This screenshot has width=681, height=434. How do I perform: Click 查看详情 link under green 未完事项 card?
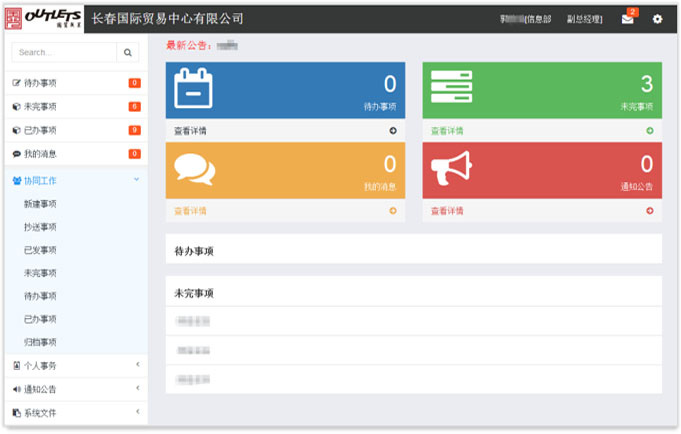[x=447, y=131]
